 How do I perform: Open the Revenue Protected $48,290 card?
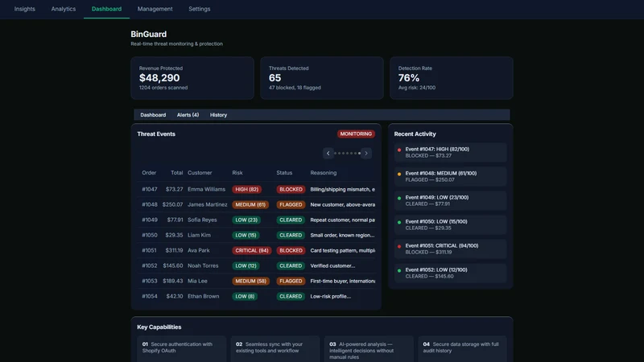(x=192, y=78)
